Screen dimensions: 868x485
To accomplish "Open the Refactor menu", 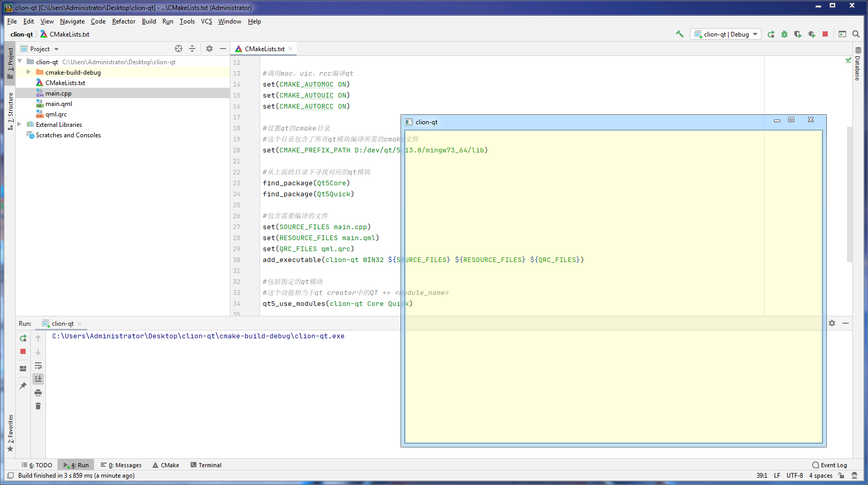I will pyautogui.click(x=124, y=21).
